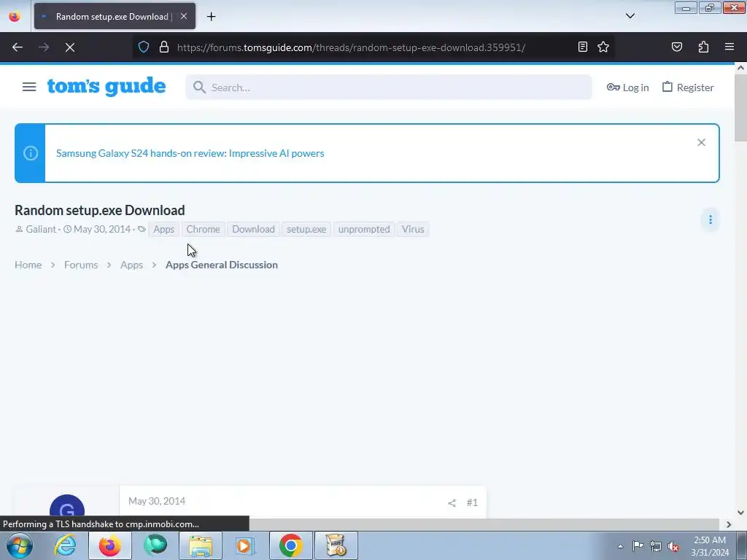
Task: Click the search magnifier icon
Action: (x=199, y=87)
